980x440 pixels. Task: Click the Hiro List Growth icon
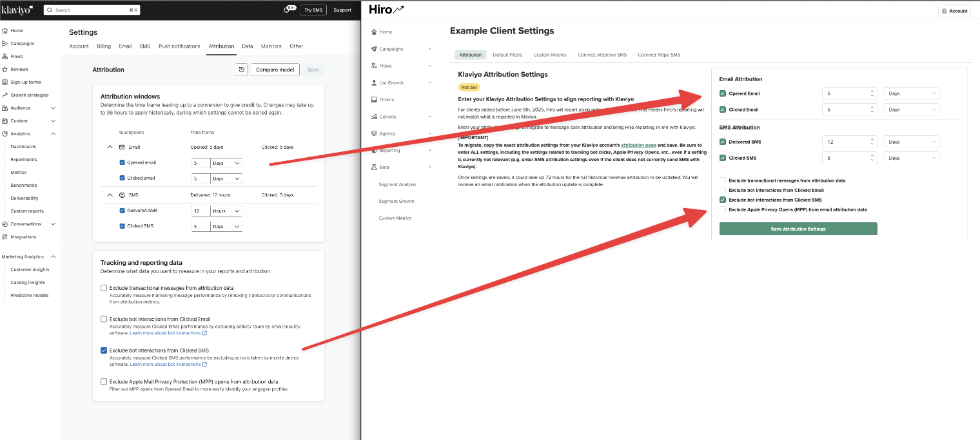374,82
